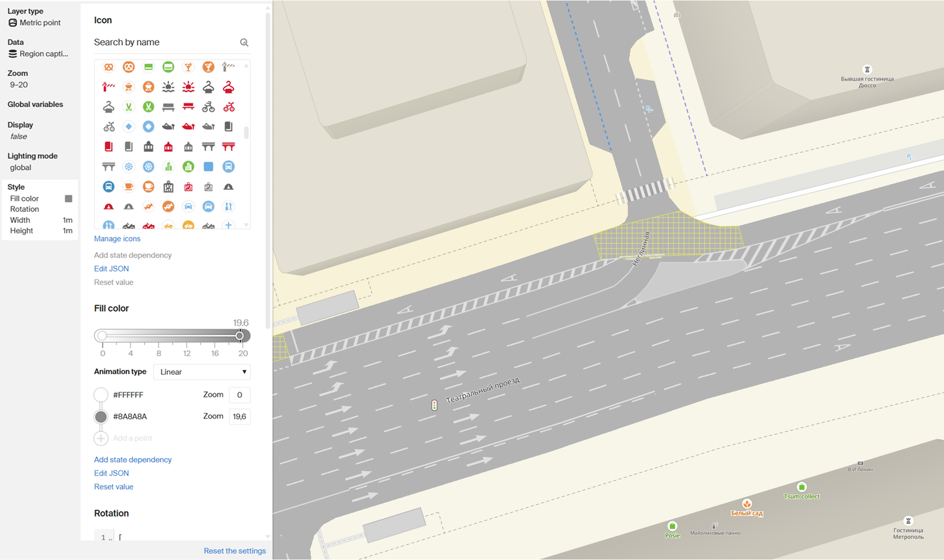Click Reset the settings link
The height and width of the screenshot is (560, 944).
(234, 551)
